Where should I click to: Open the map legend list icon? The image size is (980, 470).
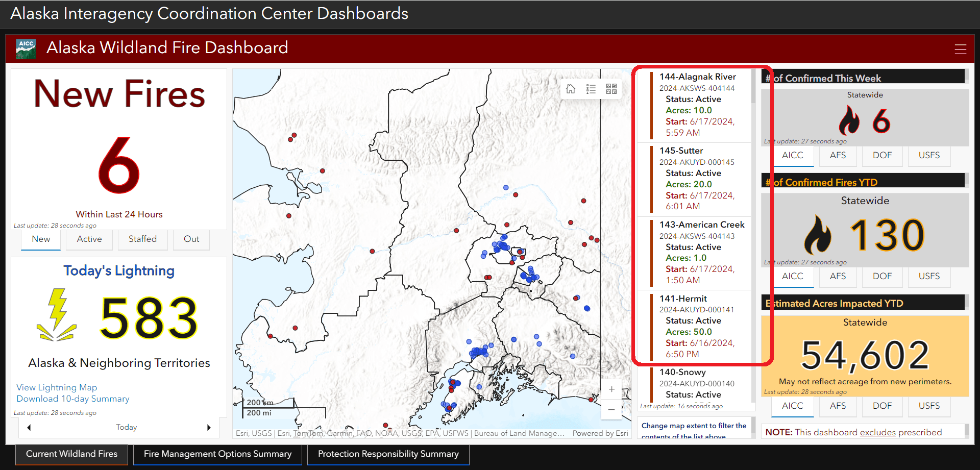point(591,89)
